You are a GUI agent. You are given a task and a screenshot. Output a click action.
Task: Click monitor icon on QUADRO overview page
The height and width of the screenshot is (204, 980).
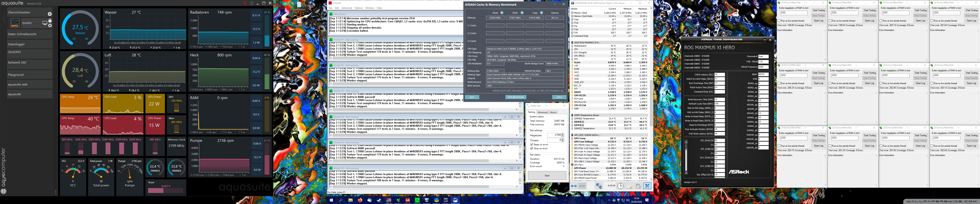(45, 23)
